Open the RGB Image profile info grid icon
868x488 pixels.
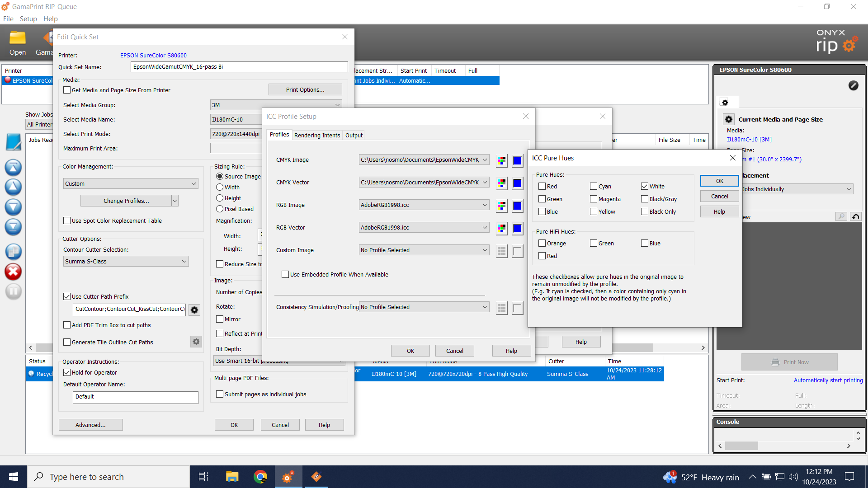(x=501, y=206)
